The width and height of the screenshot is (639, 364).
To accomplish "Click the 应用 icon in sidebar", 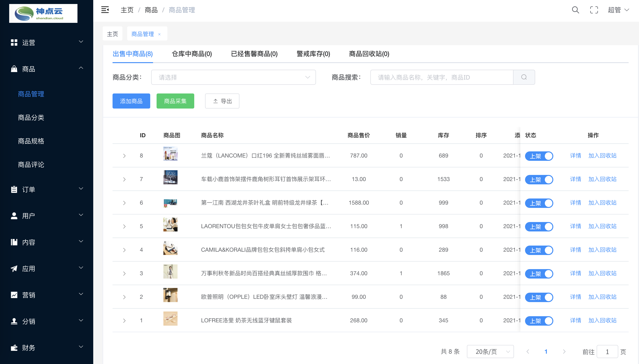I will click(14, 268).
